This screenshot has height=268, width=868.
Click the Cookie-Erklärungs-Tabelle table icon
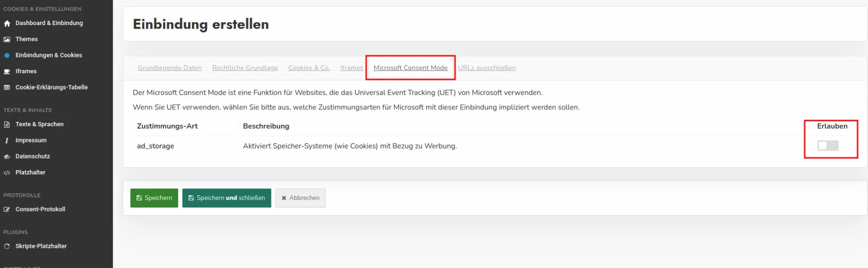click(7, 88)
